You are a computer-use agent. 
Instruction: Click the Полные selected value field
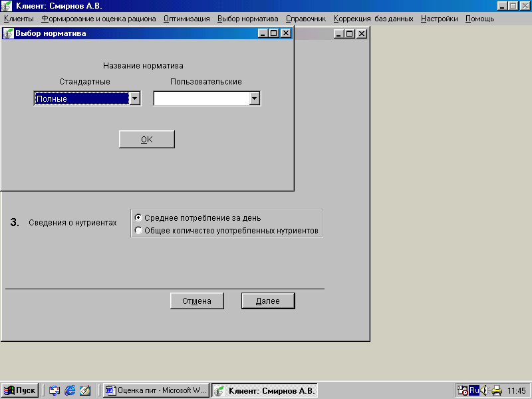82,98
